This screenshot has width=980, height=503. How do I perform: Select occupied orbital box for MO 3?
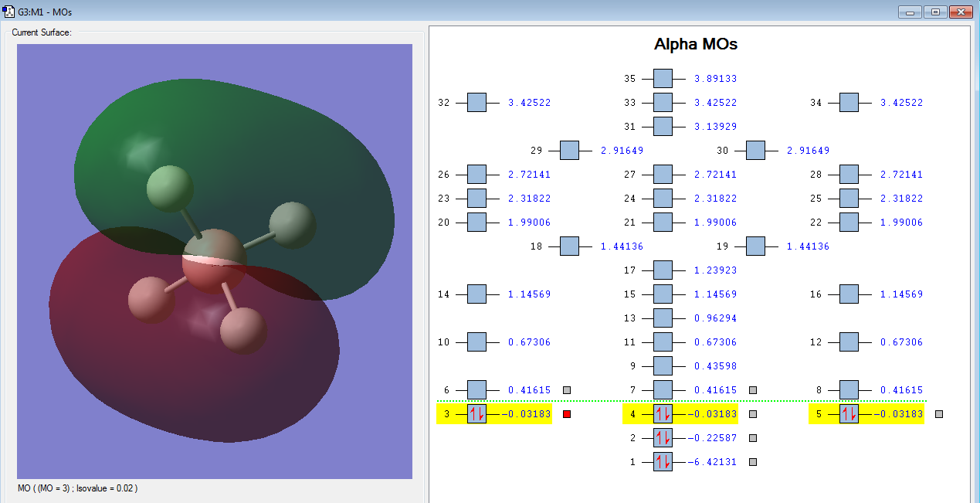476,414
